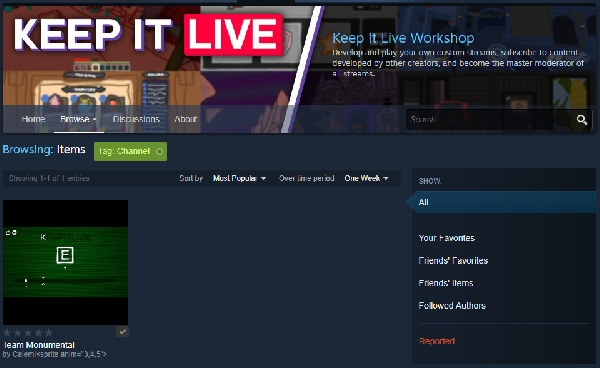Open the Discussions tab

point(136,119)
